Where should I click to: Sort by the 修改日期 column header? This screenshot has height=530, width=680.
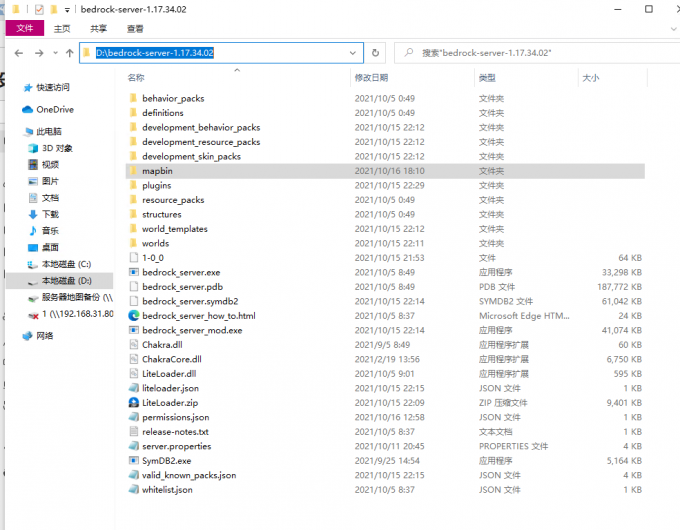(371, 78)
